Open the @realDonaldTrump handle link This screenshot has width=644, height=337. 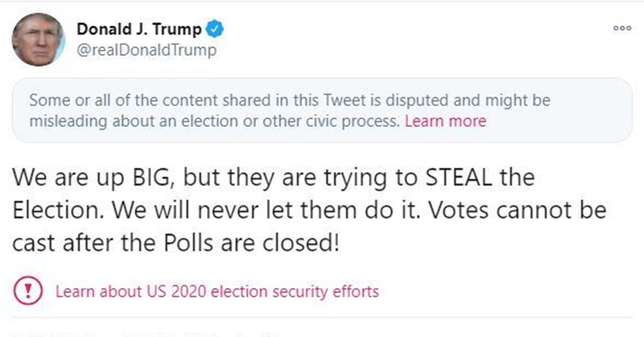[x=147, y=50]
